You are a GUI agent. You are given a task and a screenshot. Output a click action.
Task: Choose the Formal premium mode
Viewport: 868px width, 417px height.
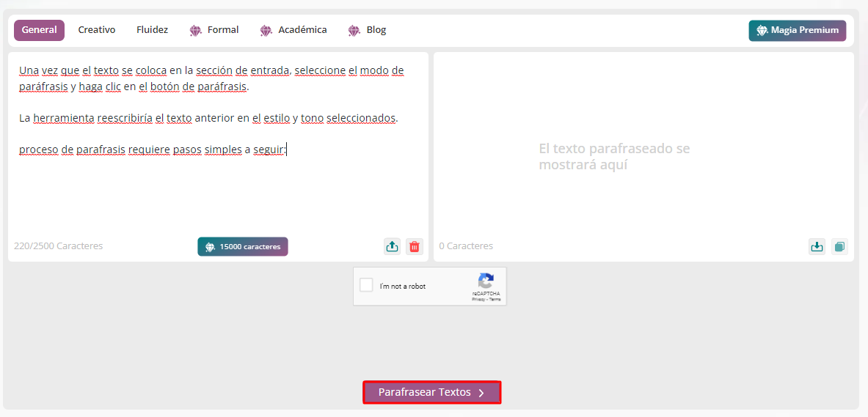coord(214,31)
